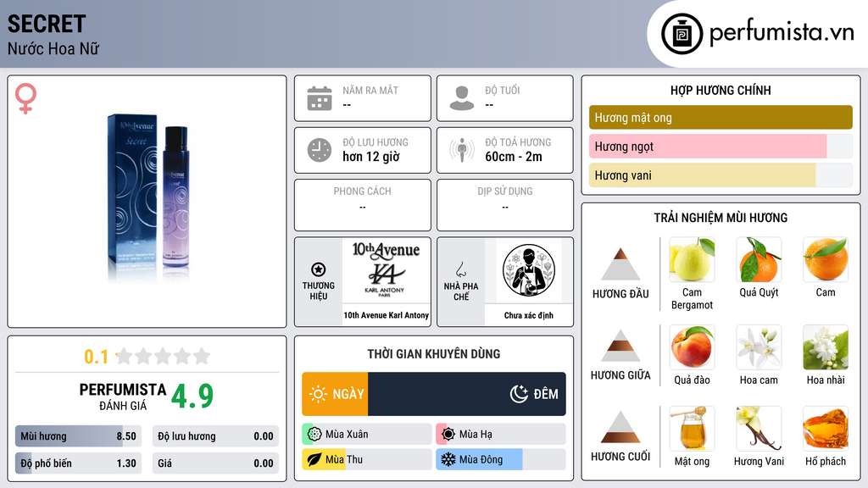Select the Hổ phách amber note image
The width and height of the screenshot is (868, 488).
click(826, 429)
